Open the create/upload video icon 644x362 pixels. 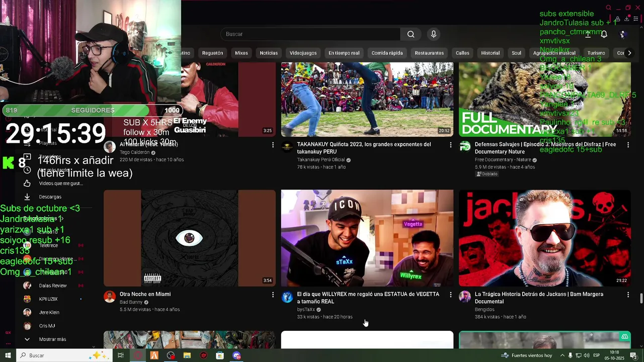click(588, 34)
